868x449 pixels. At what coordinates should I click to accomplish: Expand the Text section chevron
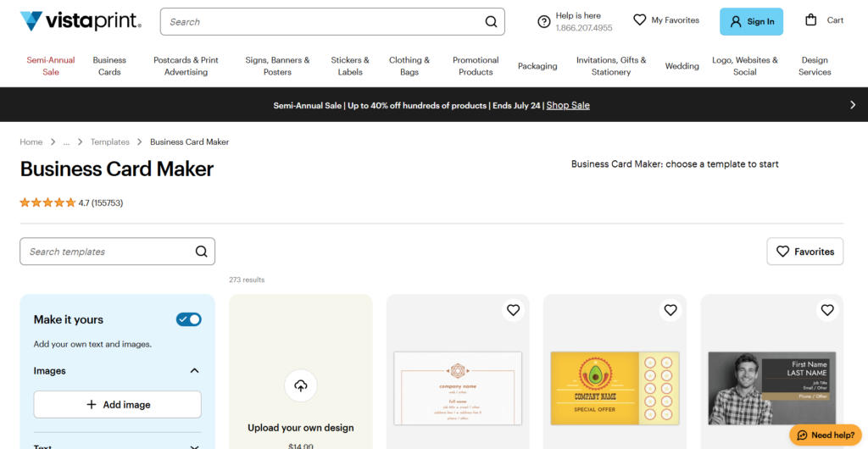[x=194, y=446]
